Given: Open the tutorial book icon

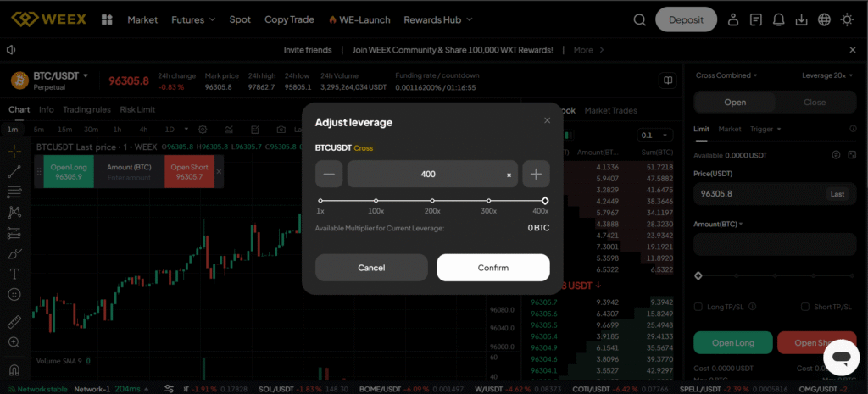Looking at the screenshot, I should [x=668, y=80].
